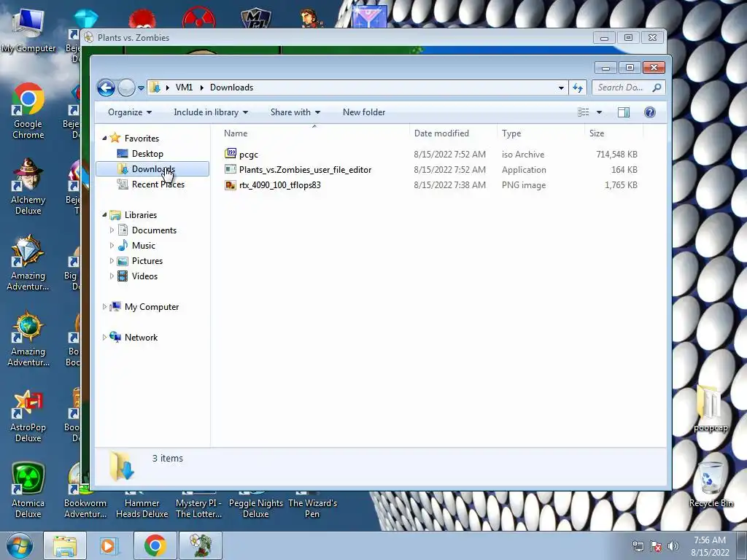Click the Plants vs. Zombies taskbar icon

click(x=200, y=545)
